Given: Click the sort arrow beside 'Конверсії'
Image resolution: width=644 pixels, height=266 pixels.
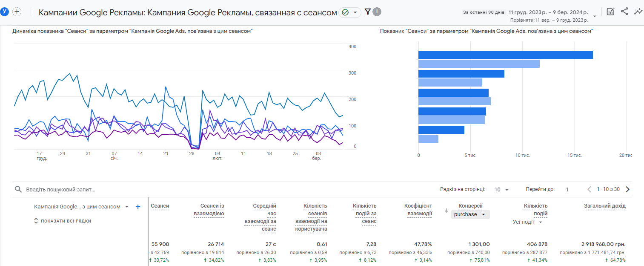Looking at the screenshot, I should click(447, 210).
